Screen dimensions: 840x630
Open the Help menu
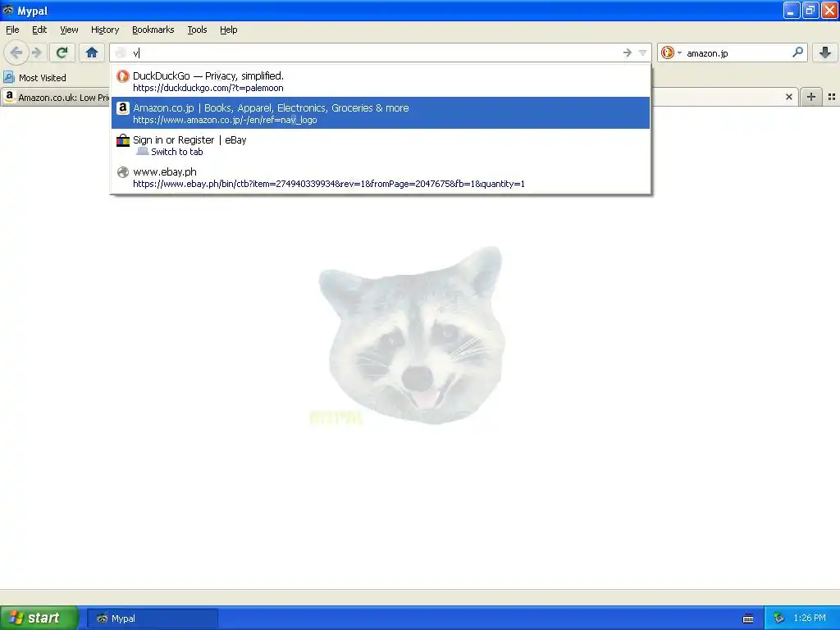229,30
